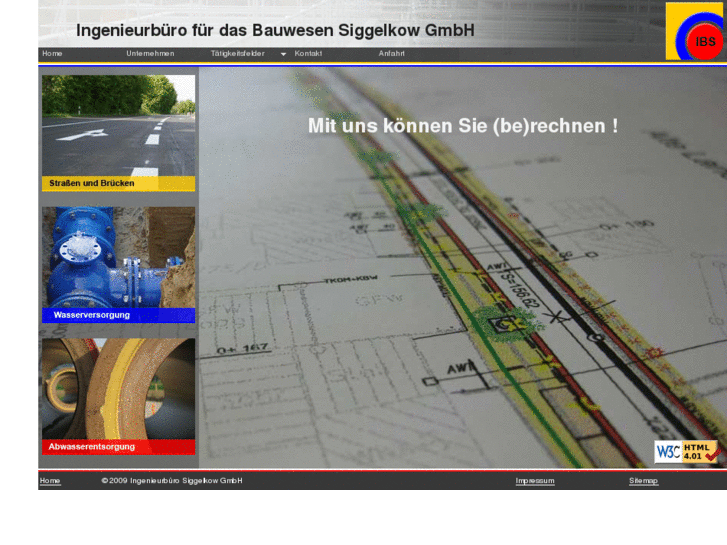Click the blue water valve photo
This screenshot has width=727, height=545.
pos(119,257)
